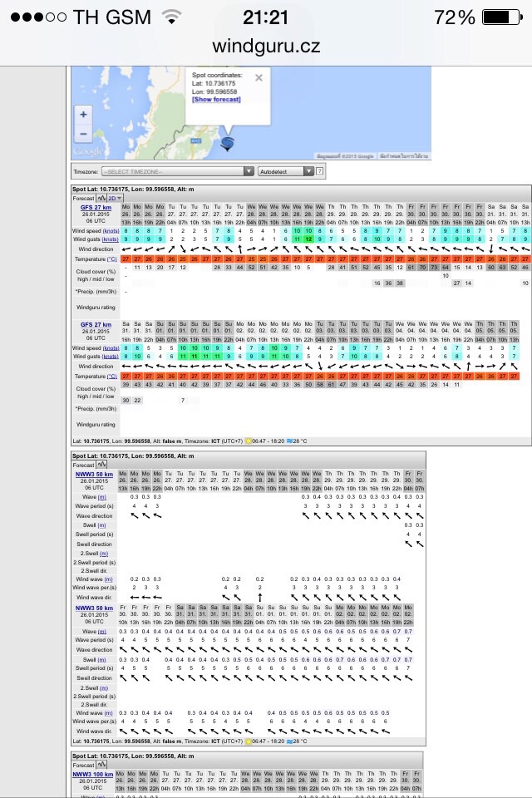
Task: Tap the windguru.cz address bar
Action: click(266, 46)
